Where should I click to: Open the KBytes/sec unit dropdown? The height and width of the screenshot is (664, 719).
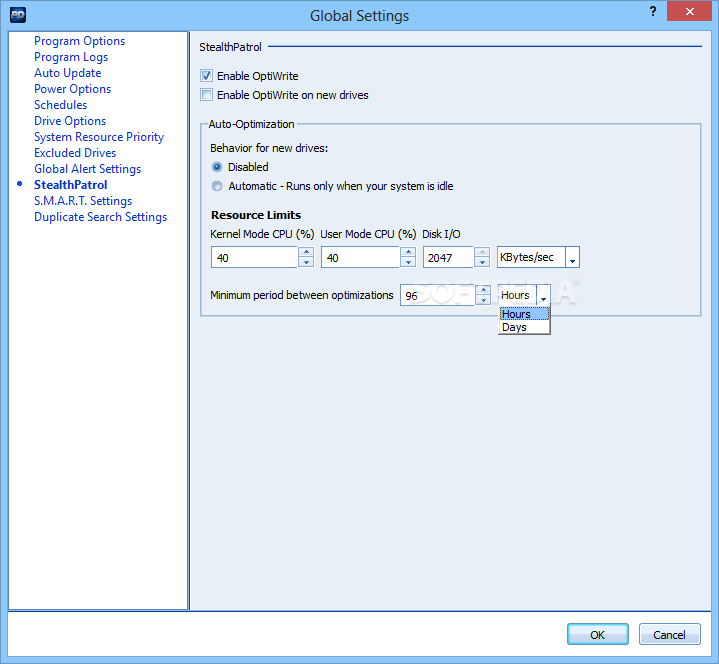(x=572, y=257)
